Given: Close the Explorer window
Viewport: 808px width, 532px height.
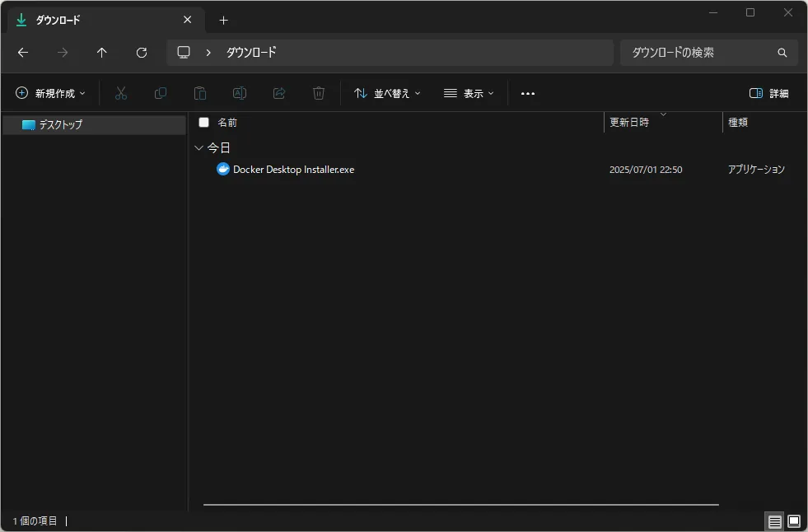Looking at the screenshot, I should point(788,12).
